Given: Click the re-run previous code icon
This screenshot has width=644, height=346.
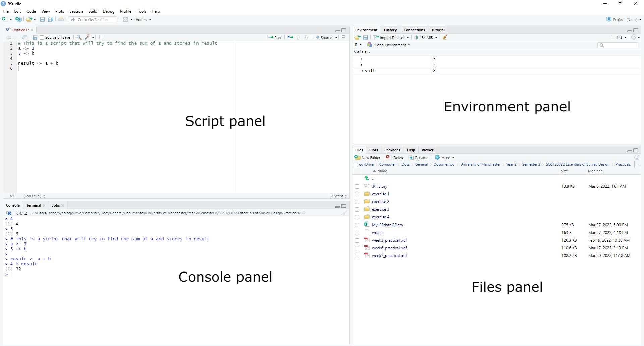Looking at the screenshot, I should click(290, 37).
